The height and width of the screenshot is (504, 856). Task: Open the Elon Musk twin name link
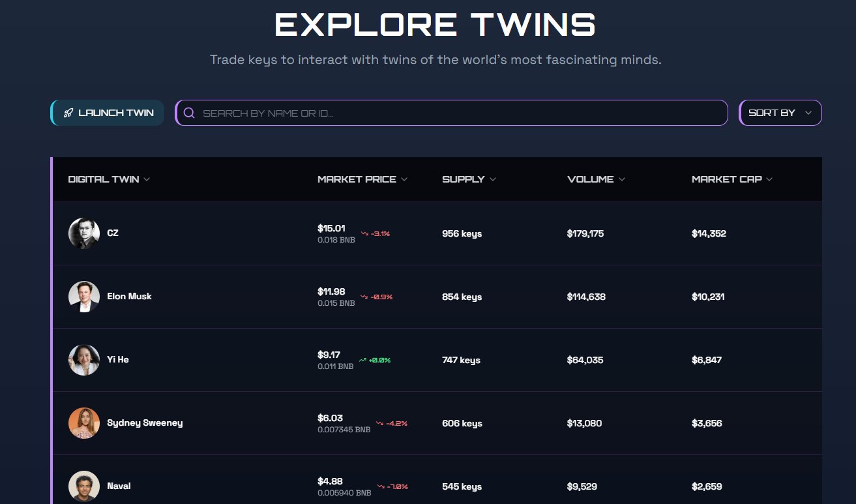129,297
